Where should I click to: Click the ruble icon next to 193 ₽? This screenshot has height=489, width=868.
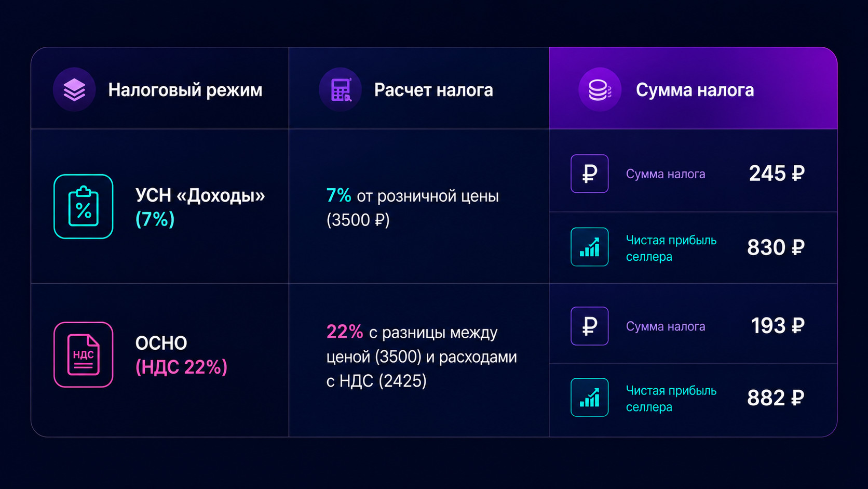tap(590, 326)
